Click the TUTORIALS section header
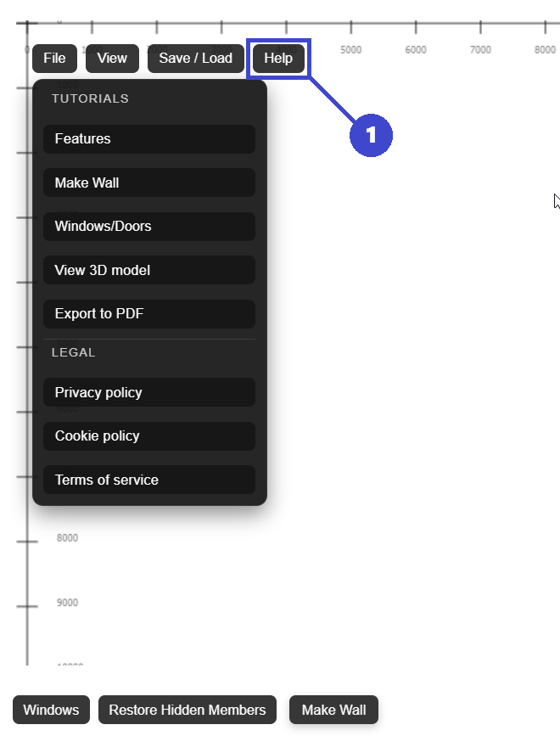Image resolution: width=560 pixels, height=736 pixels. [90, 98]
